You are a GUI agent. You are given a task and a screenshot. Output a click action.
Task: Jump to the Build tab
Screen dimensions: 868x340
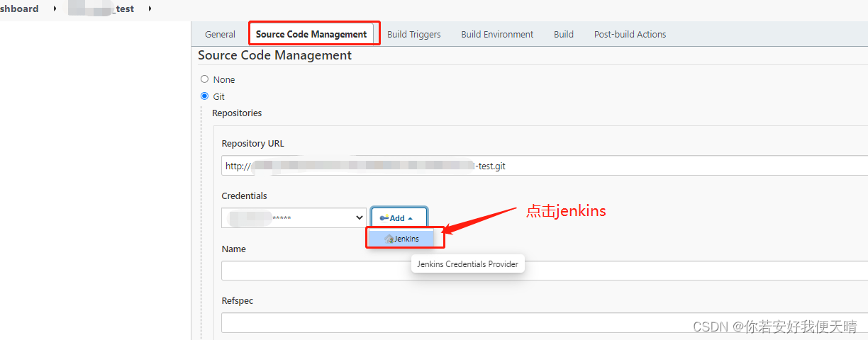pyautogui.click(x=564, y=34)
